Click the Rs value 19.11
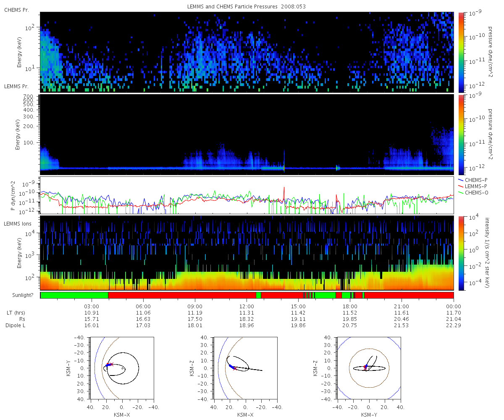 pyautogui.click(x=298, y=319)
